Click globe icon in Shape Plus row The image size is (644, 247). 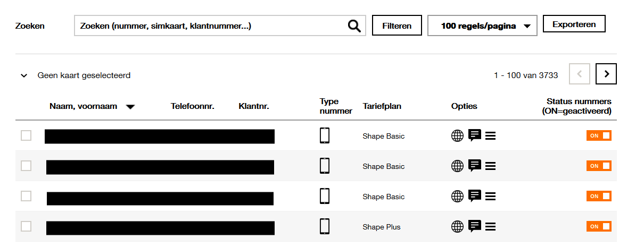click(457, 227)
